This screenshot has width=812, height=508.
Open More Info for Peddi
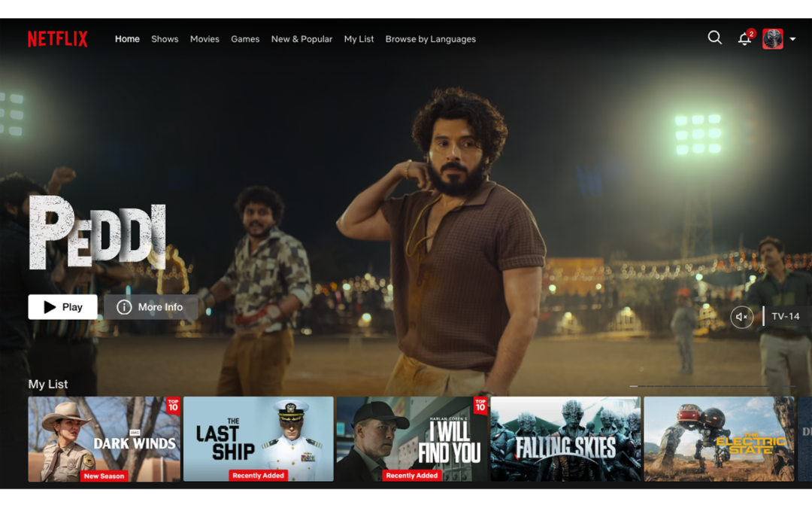(x=150, y=307)
